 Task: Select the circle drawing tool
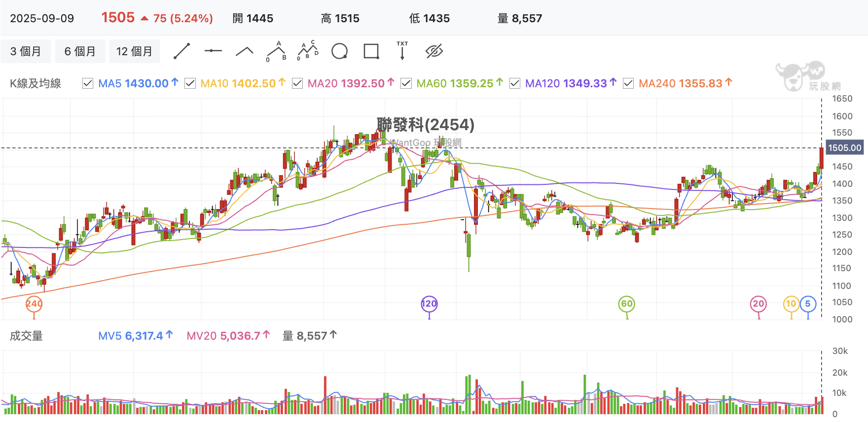339,51
